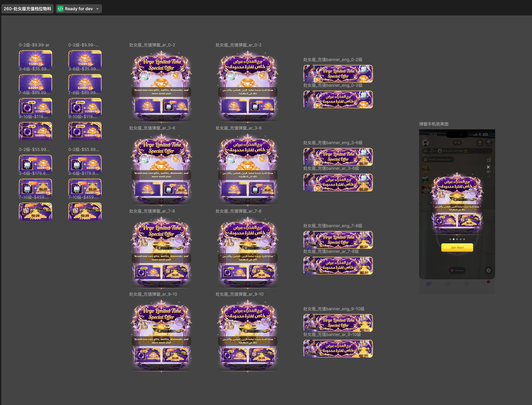Select the highlighted second pagination dot in mockup
This screenshot has width=532, height=405.
coord(454,239)
